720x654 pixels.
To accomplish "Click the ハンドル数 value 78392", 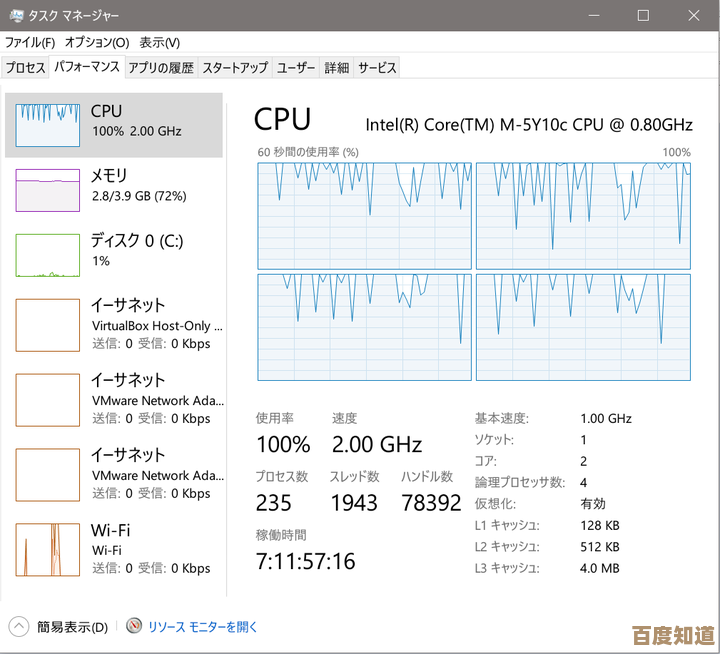I will (431, 503).
